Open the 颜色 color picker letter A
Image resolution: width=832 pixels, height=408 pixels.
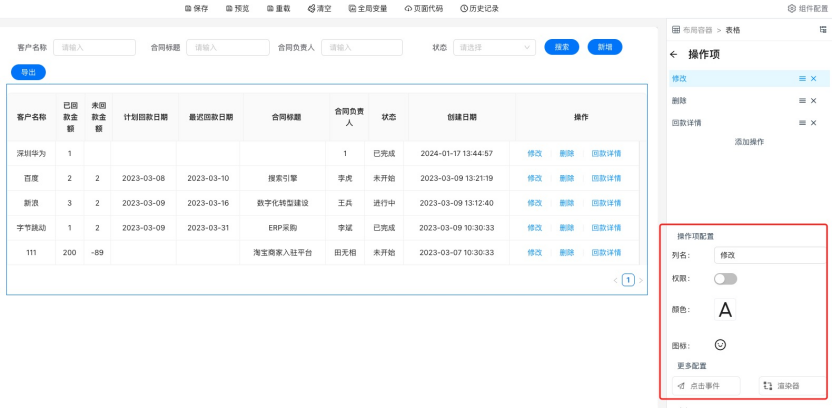coord(725,309)
